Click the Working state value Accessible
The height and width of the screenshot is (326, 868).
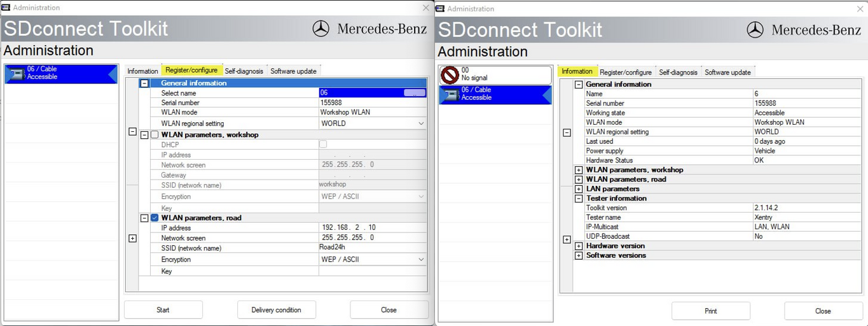(807, 113)
